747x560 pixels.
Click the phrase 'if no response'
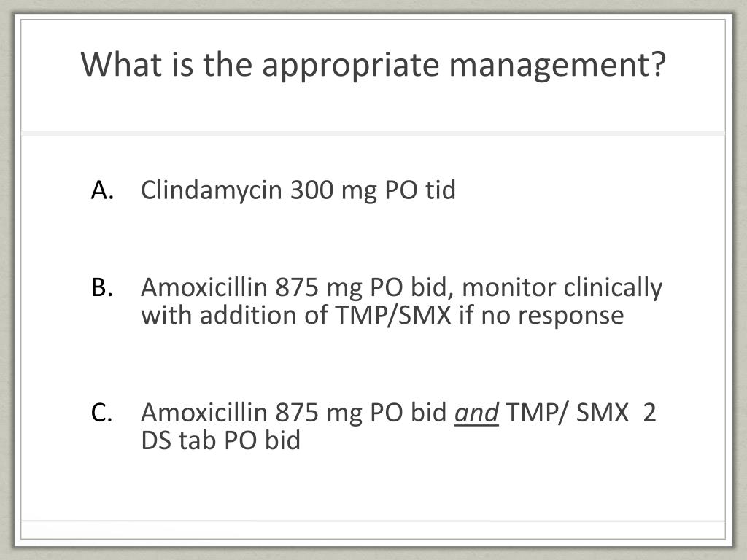pos(541,315)
